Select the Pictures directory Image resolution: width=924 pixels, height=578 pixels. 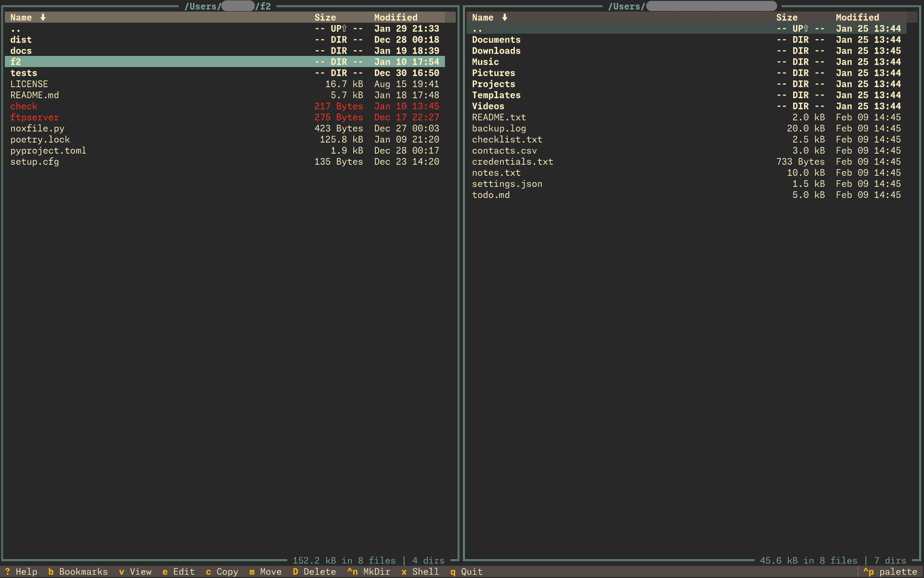click(x=687, y=73)
